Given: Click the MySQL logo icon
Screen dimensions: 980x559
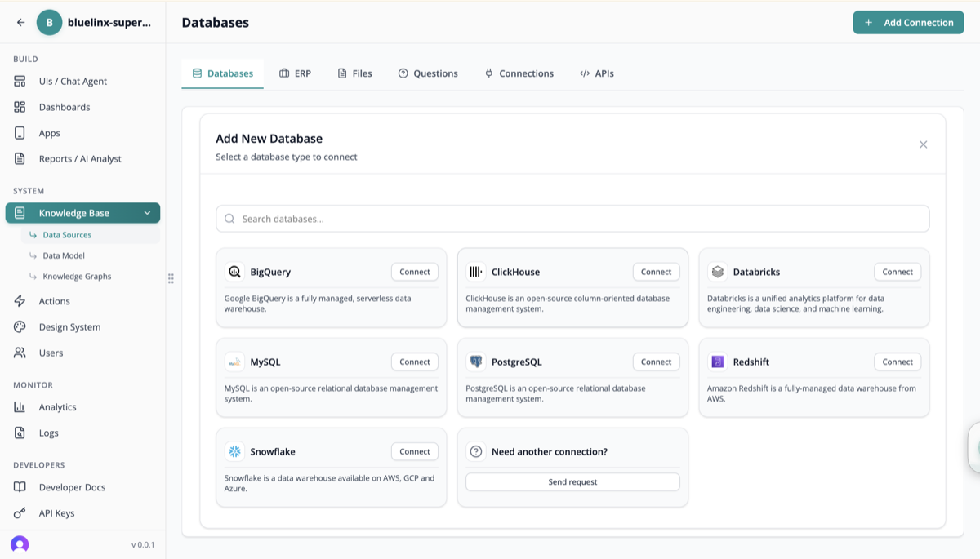Looking at the screenshot, I should (235, 362).
